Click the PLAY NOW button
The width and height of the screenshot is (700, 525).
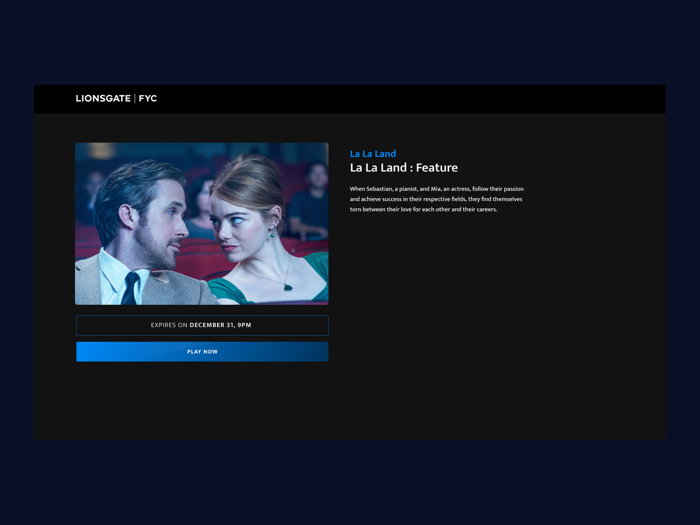(x=202, y=352)
